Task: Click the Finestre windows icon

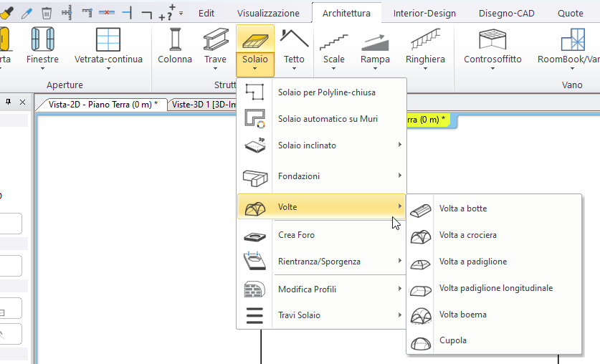Action: click(x=42, y=39)
